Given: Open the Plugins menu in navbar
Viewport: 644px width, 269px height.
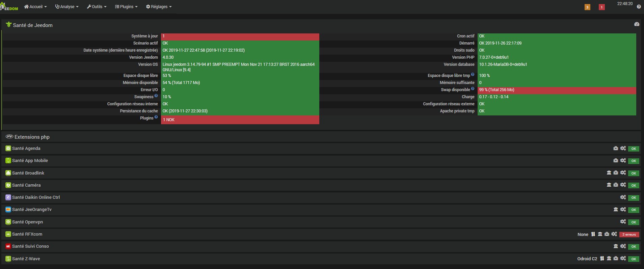Looking at the screenshot, I should click(x=126, y=7).
